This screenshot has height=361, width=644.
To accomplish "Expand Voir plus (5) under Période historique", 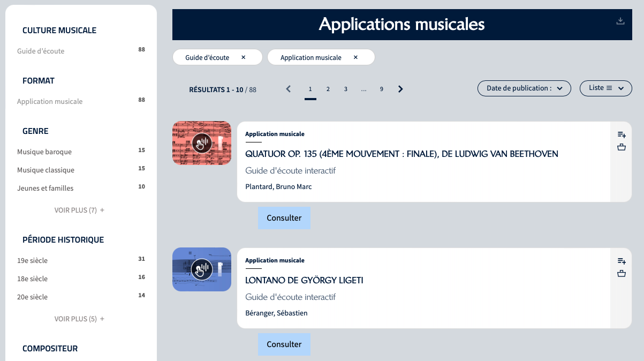I will (x=79, y=319).
